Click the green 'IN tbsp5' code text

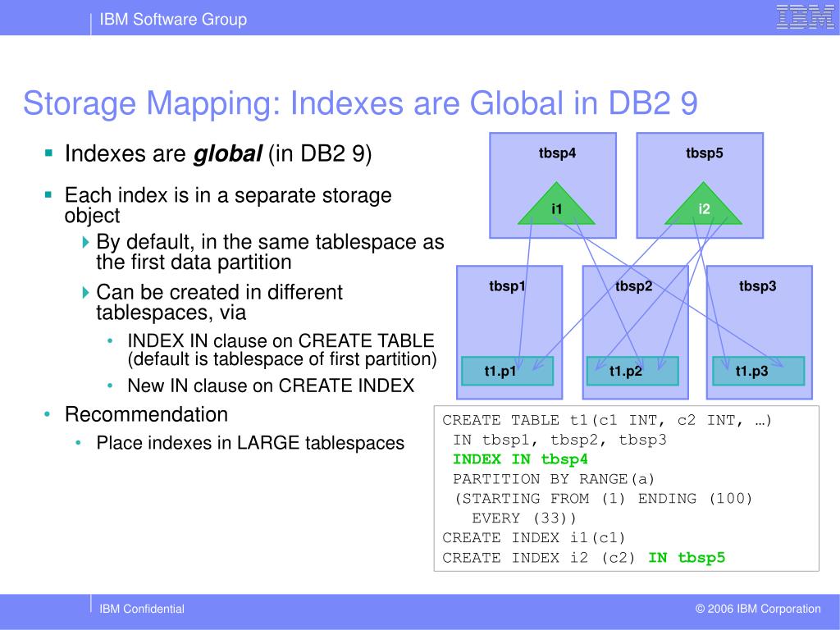click(687, 558)
